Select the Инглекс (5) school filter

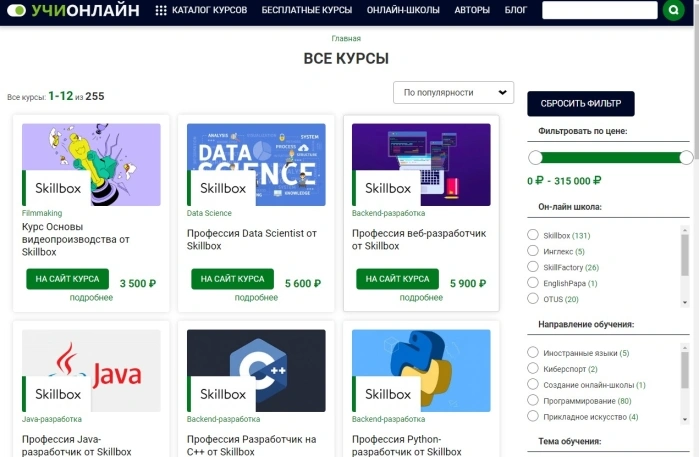pyautogui.click(x=533, y=251)
